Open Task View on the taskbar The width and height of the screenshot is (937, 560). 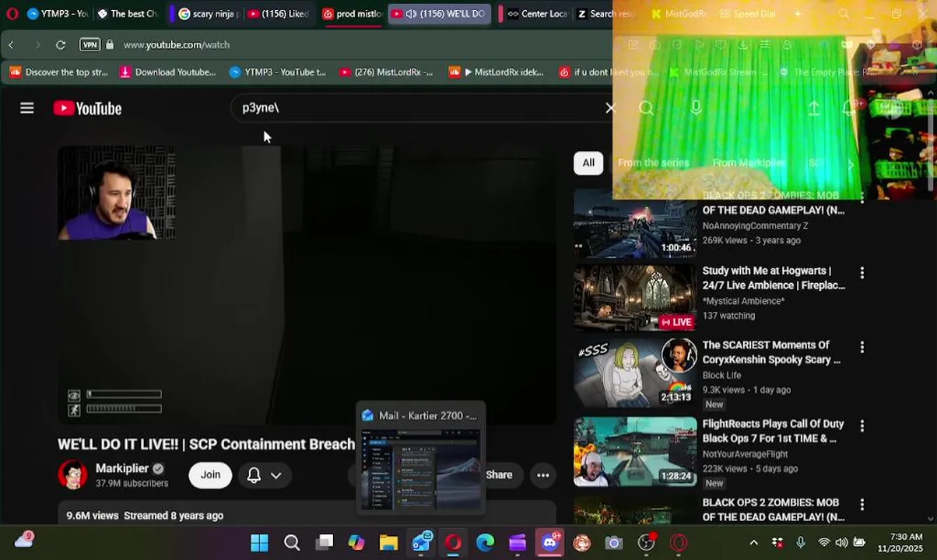pyautogui.click(x=325, y=543)
